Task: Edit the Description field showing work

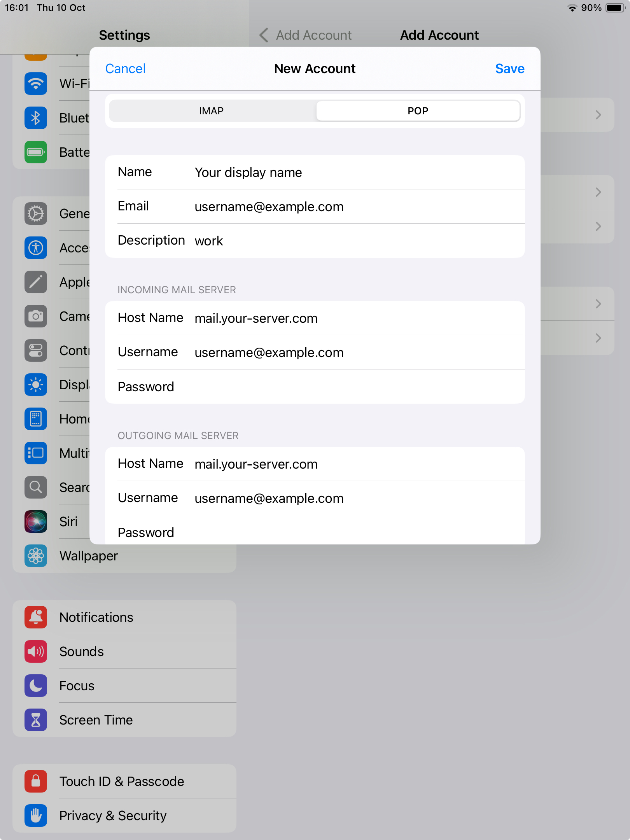Action: point(315,241)
